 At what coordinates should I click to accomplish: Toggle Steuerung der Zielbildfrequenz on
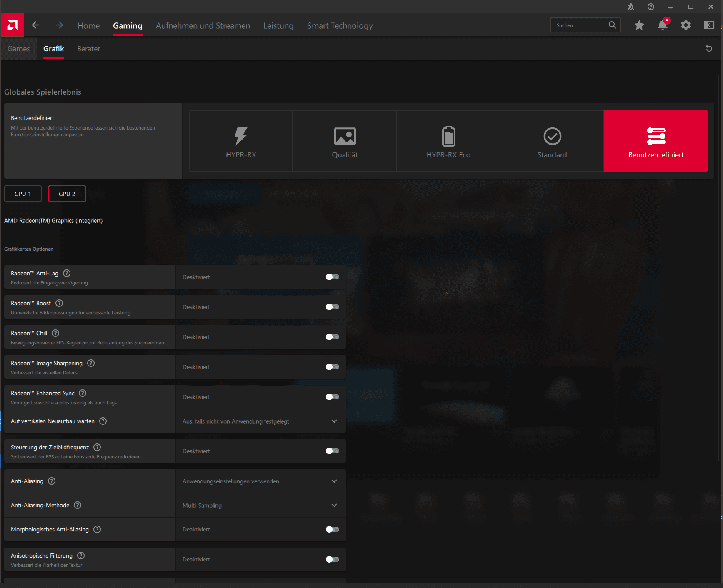333,451
